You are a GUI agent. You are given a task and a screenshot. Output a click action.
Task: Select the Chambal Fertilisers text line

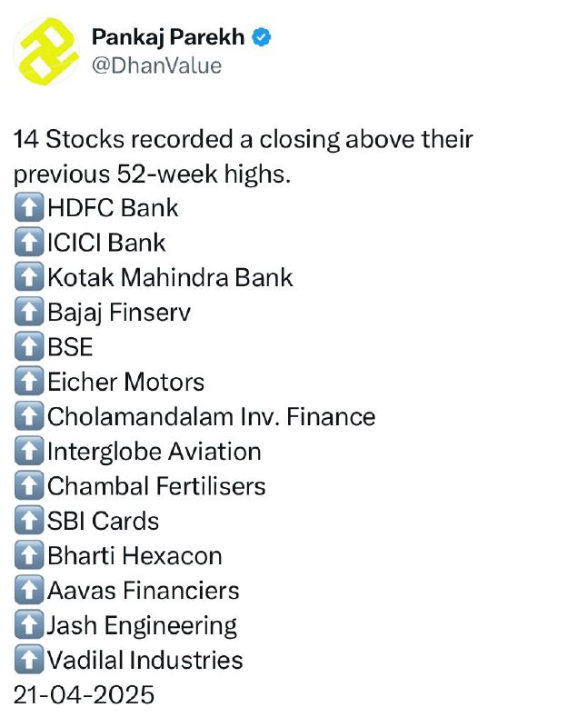click(x=156, y=486)
